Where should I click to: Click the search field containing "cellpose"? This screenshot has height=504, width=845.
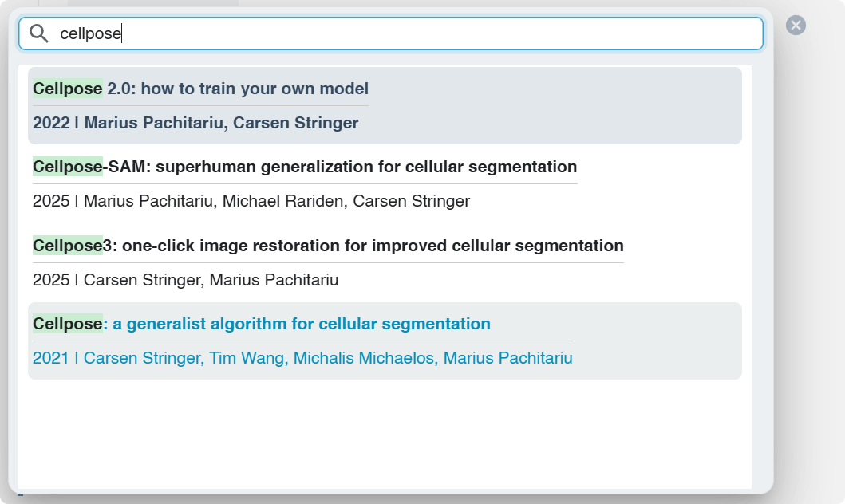pos(399,33)
